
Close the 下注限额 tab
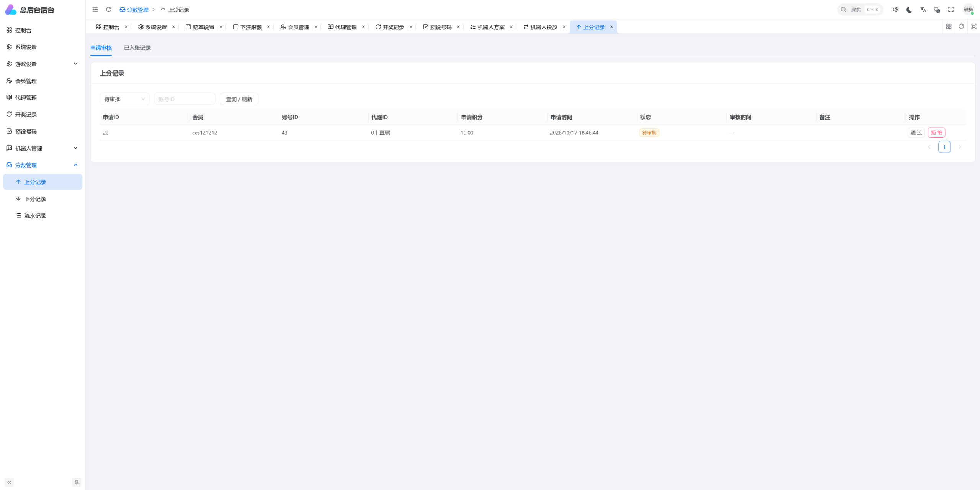(268, 27)
